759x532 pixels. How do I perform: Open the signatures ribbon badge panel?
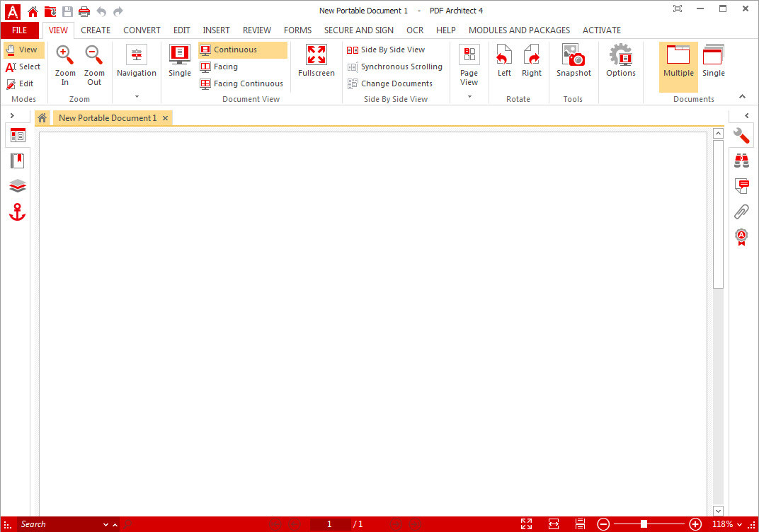click(741, 237)
